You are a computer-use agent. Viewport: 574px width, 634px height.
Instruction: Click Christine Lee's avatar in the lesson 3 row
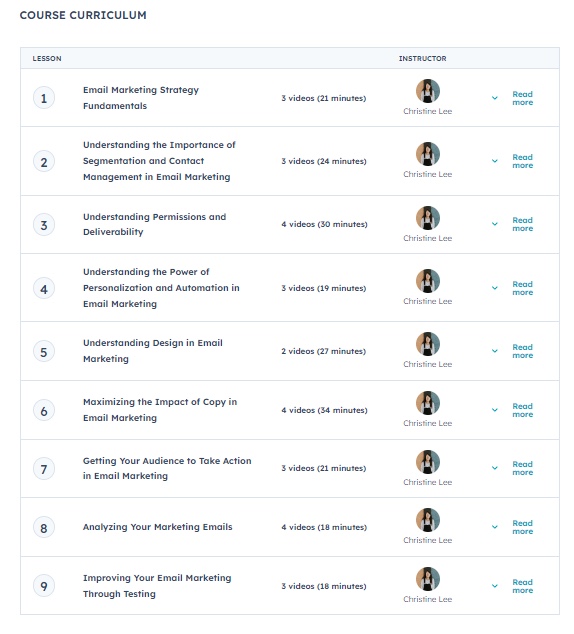point(428,218)
